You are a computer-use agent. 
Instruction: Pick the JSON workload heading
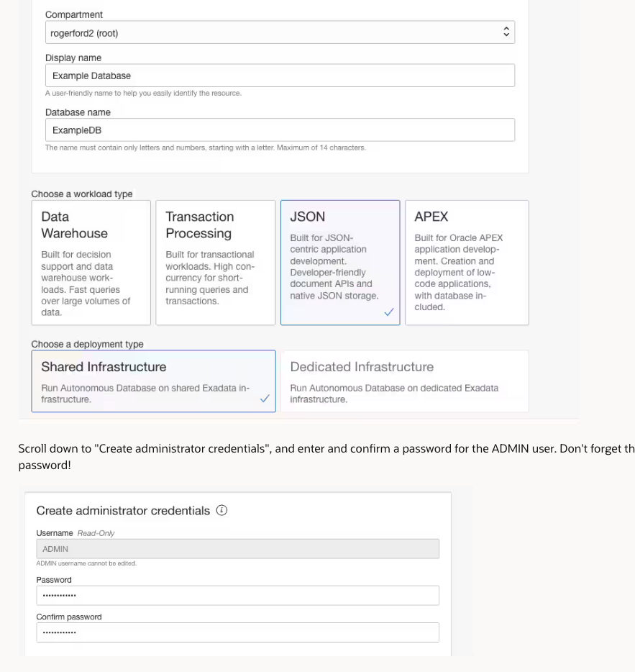(x=309, y=217)
